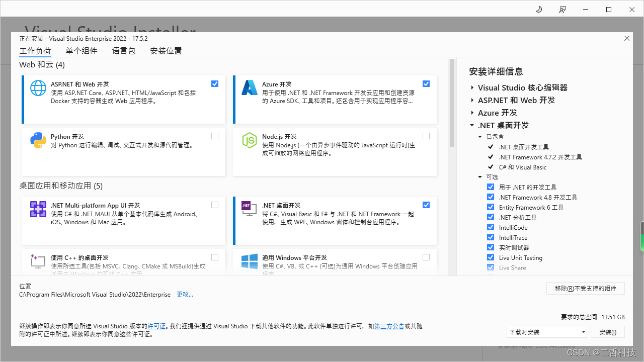Uncheck .NET Framework 4.8 开发工具 option
Viewport: 644px width, 362px height.
(491, 197)
